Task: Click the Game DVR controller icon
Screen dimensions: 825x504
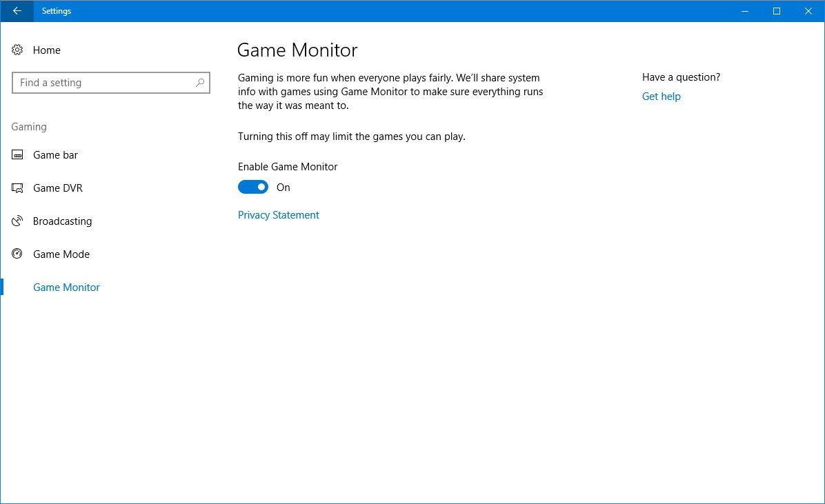Action: pyautogui.click(x=17, y=188)
